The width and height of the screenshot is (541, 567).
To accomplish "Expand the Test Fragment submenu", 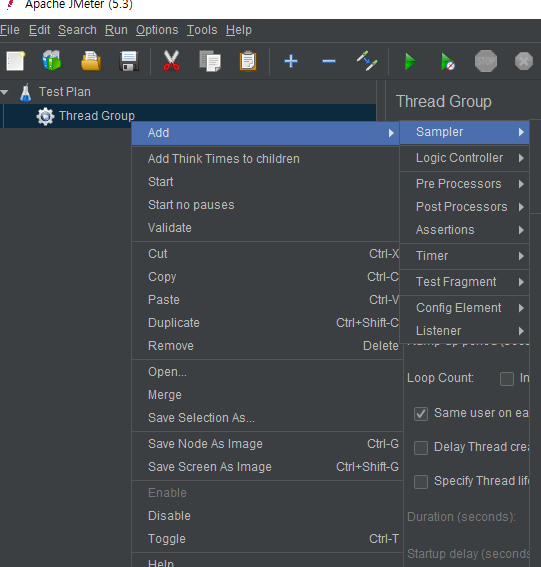I will coord(464,282).
